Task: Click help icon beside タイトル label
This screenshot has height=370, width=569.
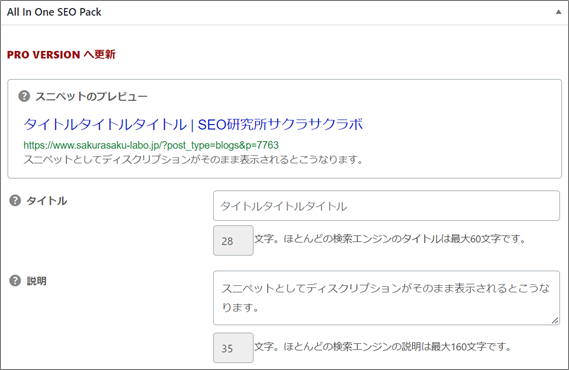Action: (x=15, y=201)
